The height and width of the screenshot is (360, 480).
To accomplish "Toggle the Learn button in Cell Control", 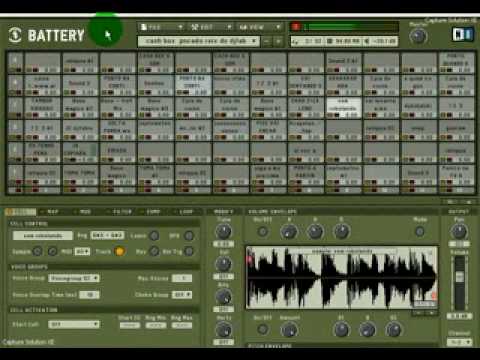I will click(154, 236).
